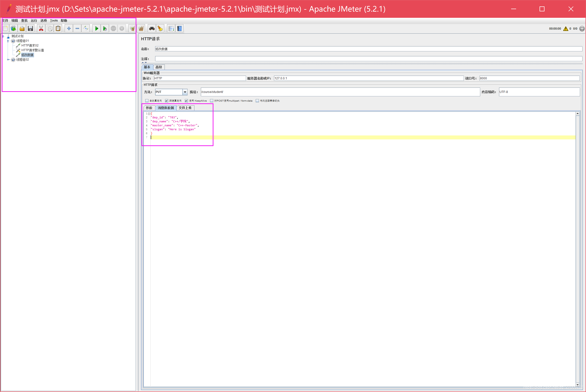This screenshot has height=392, width=586.
Task: Click the Save test plan icon
Action: tap(30, 28)
